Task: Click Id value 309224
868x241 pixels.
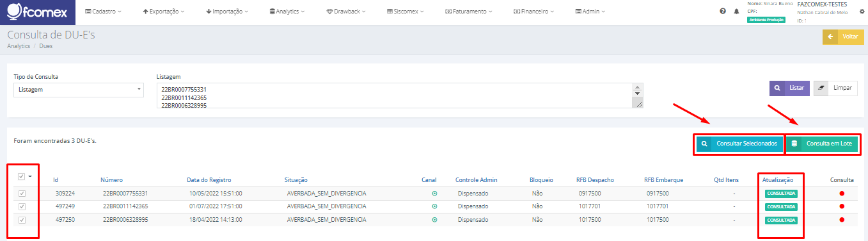Action: coord(65,193)
